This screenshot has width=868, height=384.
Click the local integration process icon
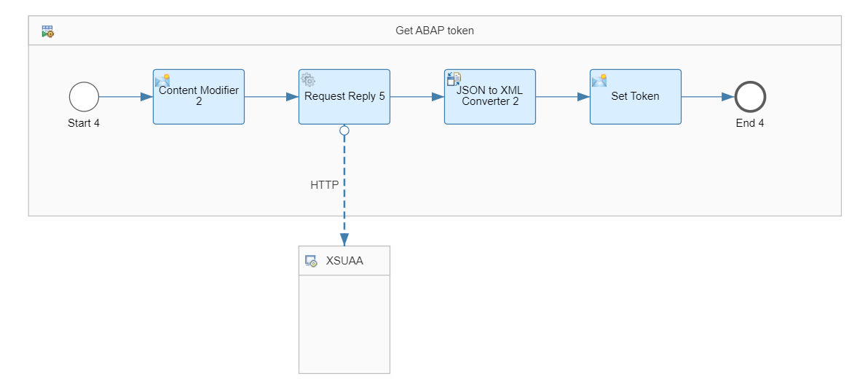47,31
